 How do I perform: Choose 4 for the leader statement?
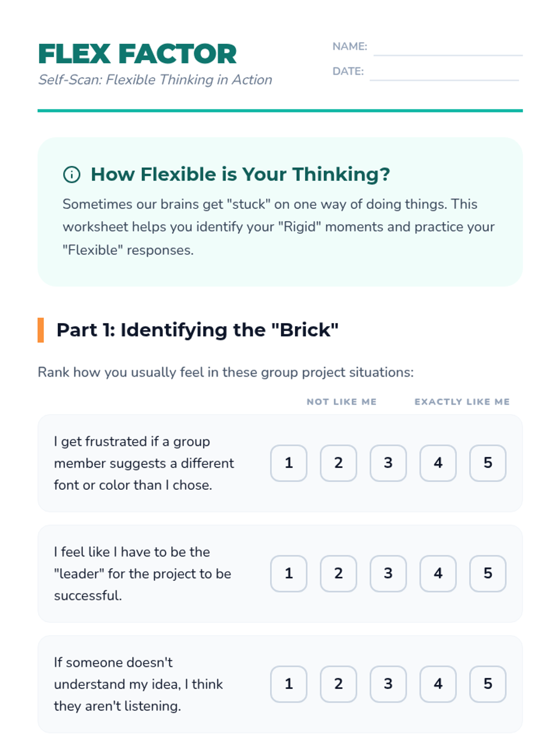coord(438,573)
